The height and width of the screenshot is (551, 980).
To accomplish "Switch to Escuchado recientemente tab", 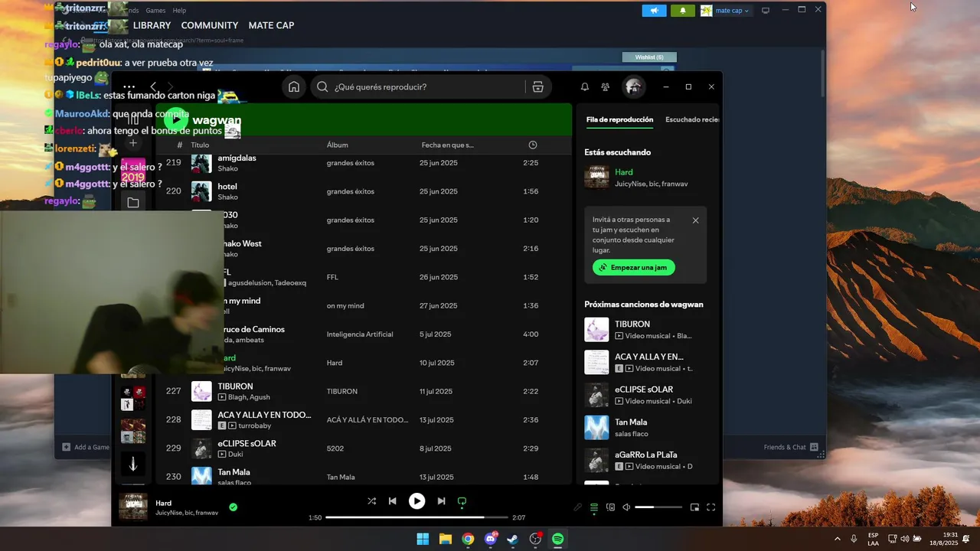I will tap(692, 119).
